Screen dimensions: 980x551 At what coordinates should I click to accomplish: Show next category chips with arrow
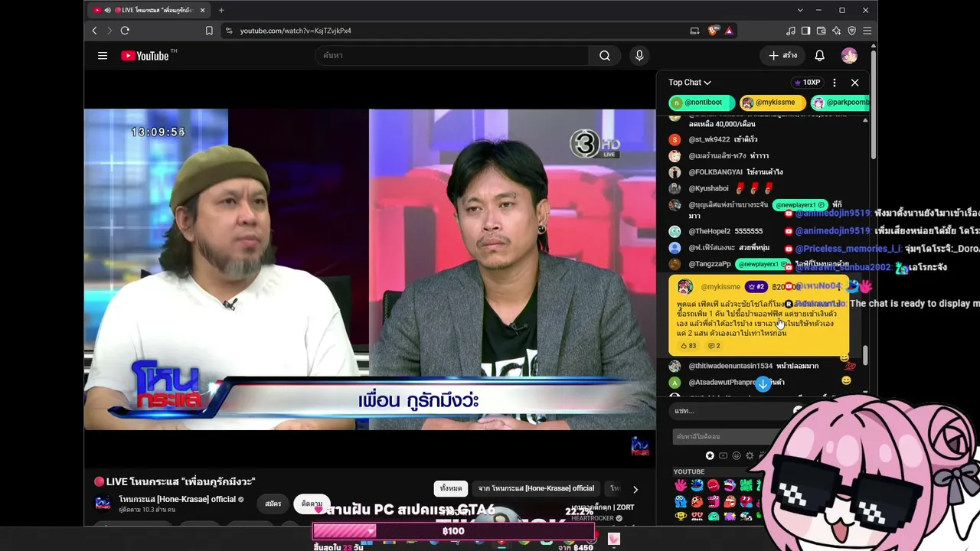coord(635,489)
